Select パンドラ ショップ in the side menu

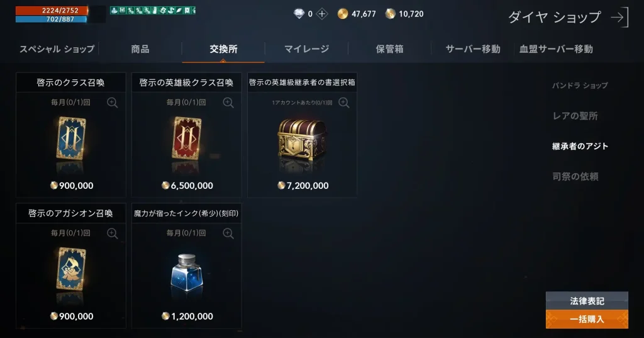click(x=580, y=86)
